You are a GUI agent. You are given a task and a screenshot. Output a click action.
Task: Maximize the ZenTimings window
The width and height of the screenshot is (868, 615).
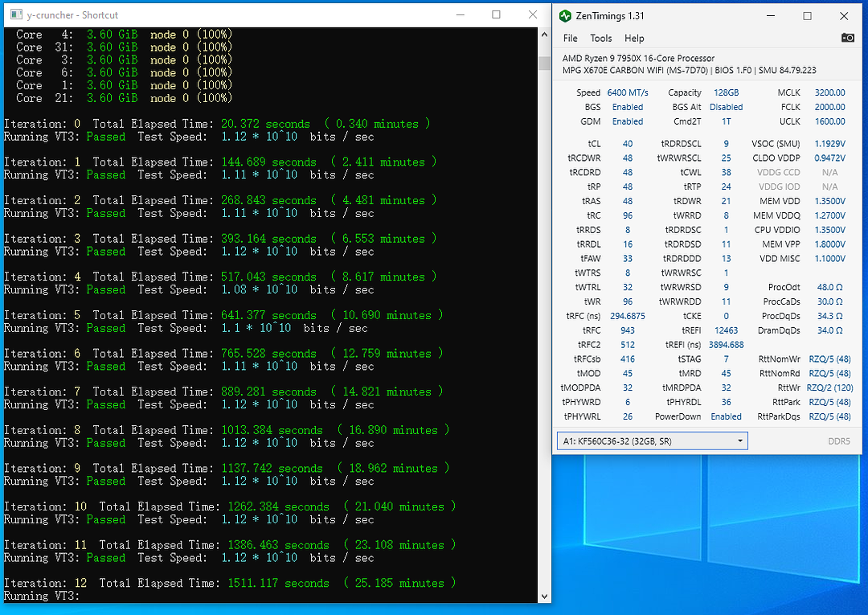click(x=807, y=16)
